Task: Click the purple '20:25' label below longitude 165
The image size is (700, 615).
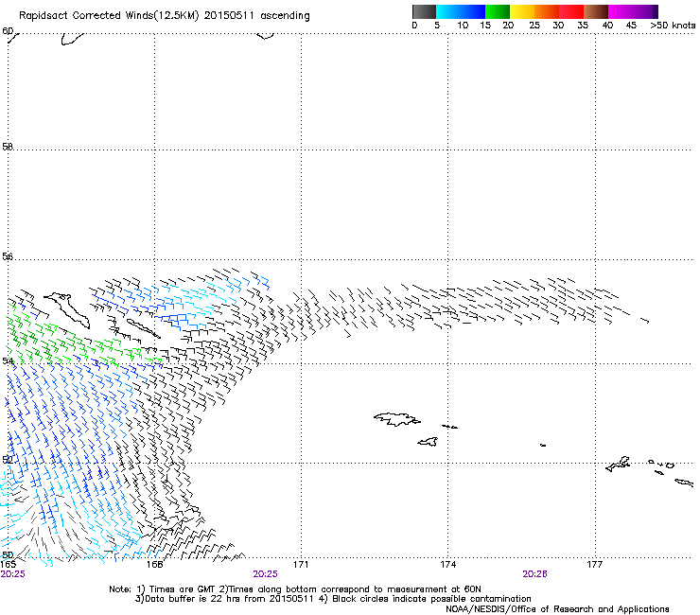Action: [x=12, y=574]
